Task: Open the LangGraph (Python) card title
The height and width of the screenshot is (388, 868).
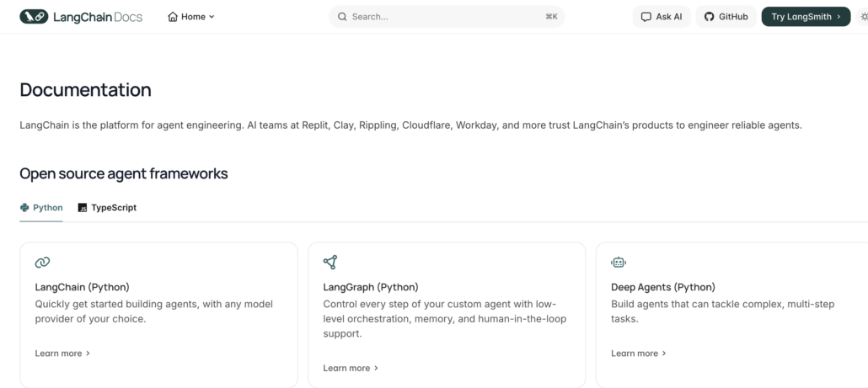Action: [371, 287]
